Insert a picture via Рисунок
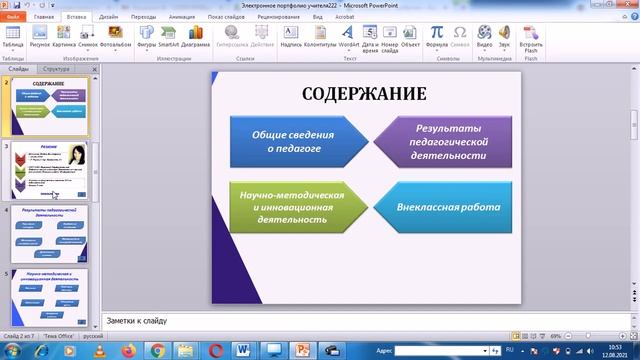Screen dimensions: 640x360 40,37
